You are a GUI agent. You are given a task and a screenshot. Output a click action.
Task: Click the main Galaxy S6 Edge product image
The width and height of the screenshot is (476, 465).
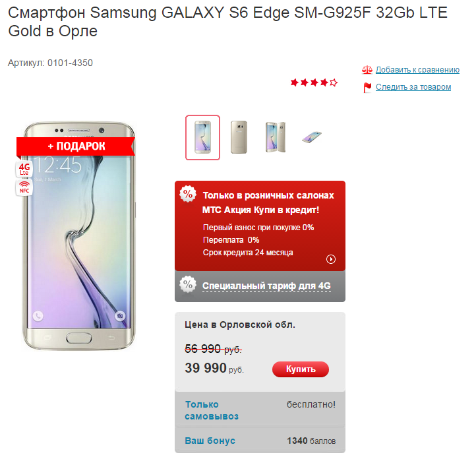coord(79,236)
